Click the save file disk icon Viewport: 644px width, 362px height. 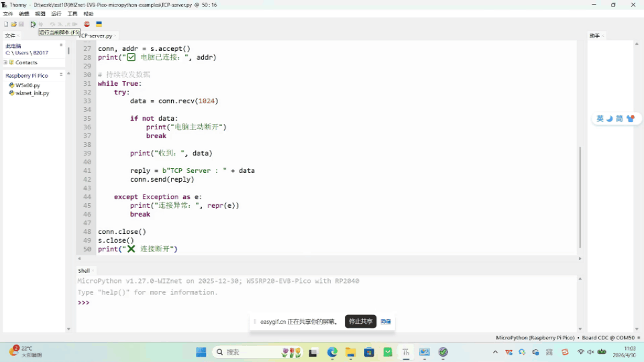21,24
